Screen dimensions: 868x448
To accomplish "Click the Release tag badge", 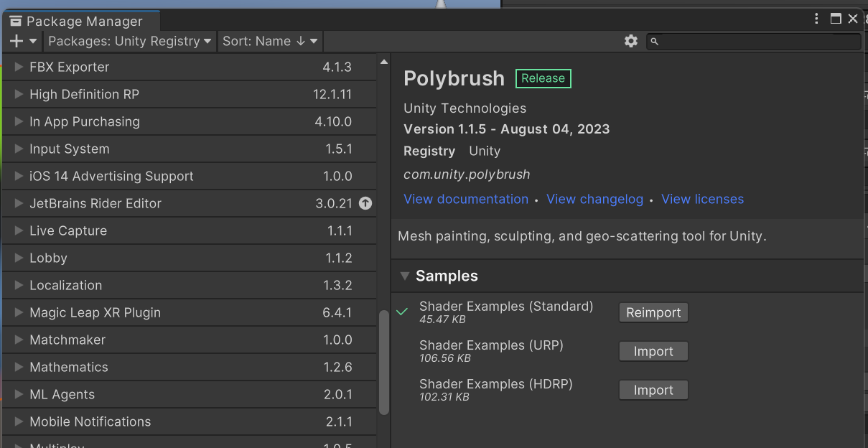I will click(543, 78).
